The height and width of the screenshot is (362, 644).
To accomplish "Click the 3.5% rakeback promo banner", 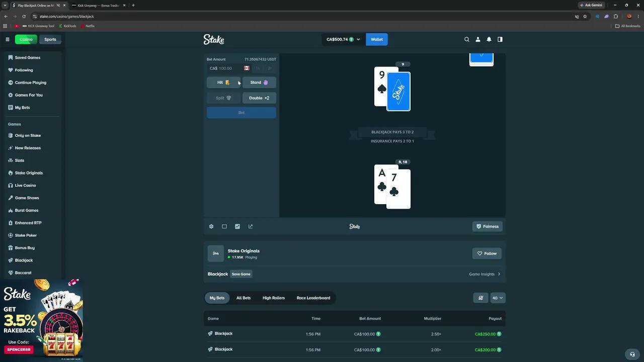I will pos(41,320).
